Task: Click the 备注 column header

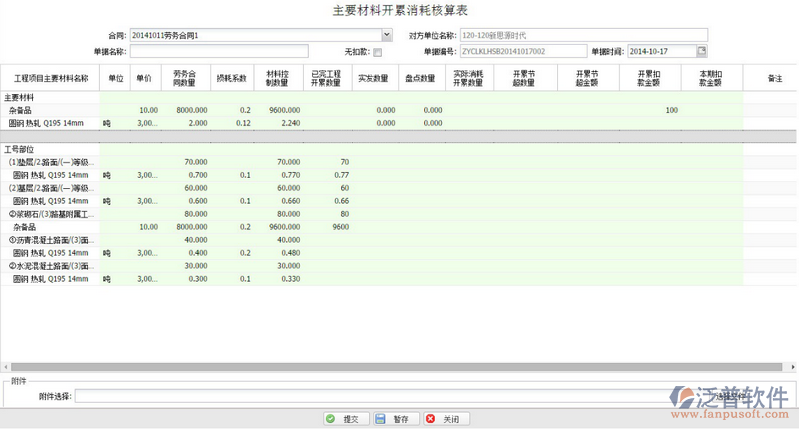Action: pyautogui.click(x=773, y=77)
